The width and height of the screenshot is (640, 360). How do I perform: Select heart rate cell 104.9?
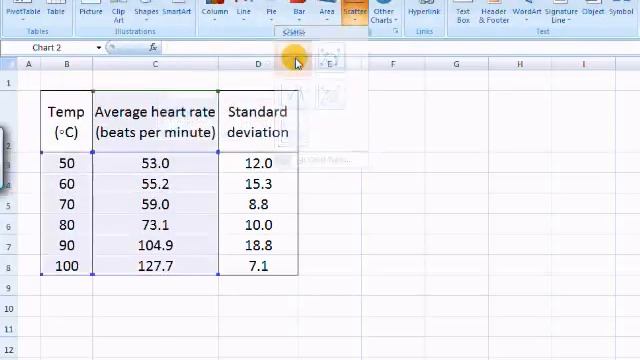[x=155, y=245]
